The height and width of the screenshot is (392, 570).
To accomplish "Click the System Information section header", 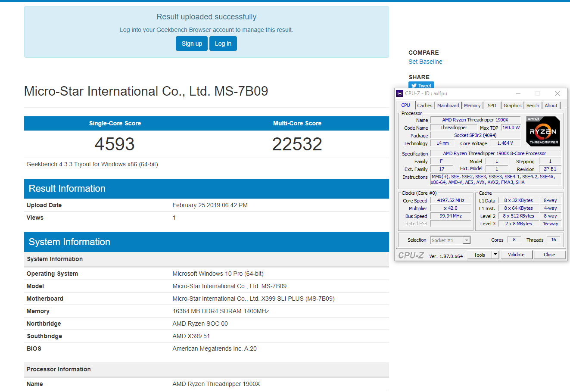I will [206, 242].
